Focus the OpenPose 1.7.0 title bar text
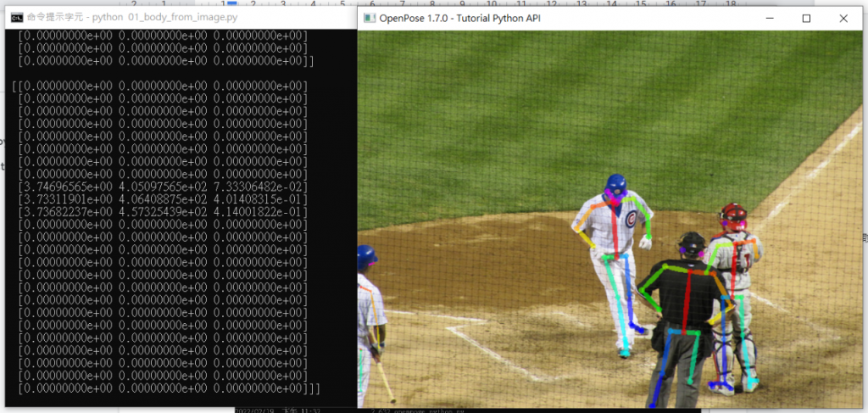This screenshot has width=868, height=413. (x=460, y=19)
